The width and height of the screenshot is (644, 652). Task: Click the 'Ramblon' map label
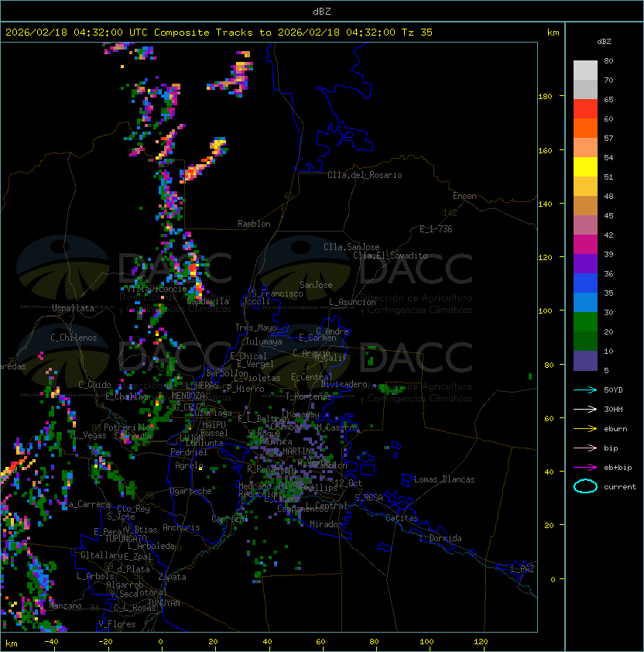click(254, 224)
